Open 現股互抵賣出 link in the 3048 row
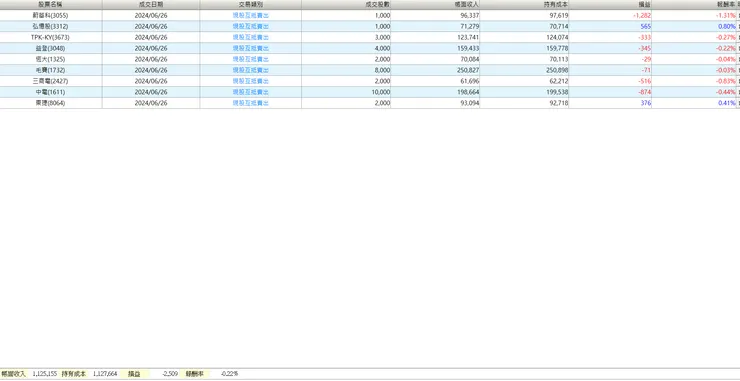This screenshot has height=381, width=740. (x=251, y=48)
